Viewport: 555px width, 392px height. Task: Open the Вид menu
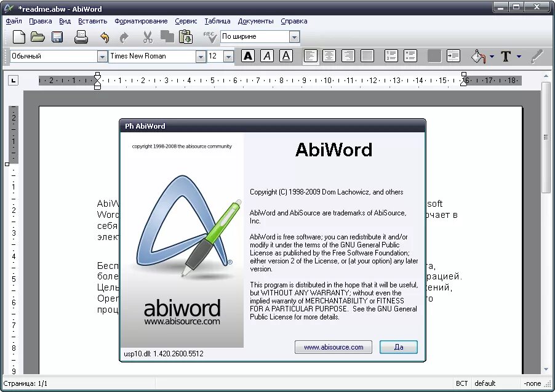[65, 22]
